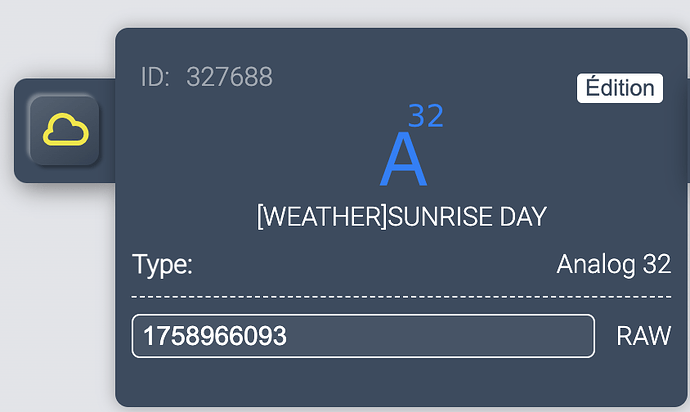690x412 pixels.
Task: Click the yellow cloud weather icon
Action: point(65,130)
